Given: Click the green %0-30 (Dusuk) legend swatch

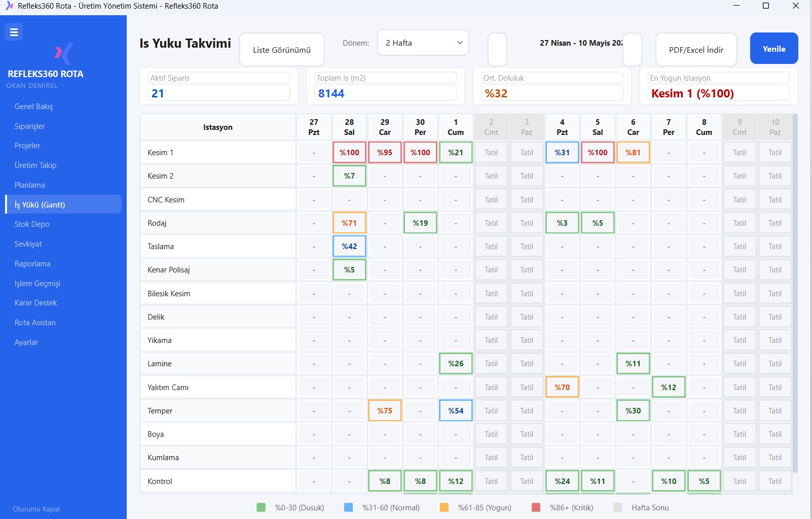Looking at the screenshot, I should [261, 507].
